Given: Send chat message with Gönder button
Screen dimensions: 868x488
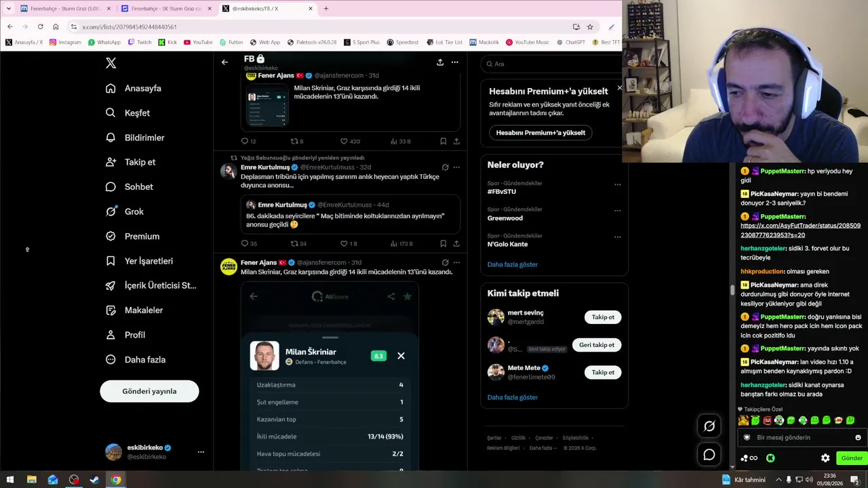Looking at the screenshot, I should point(852,458).
